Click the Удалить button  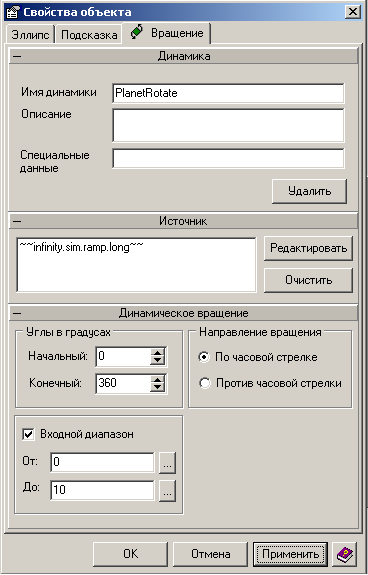[309, 191]
